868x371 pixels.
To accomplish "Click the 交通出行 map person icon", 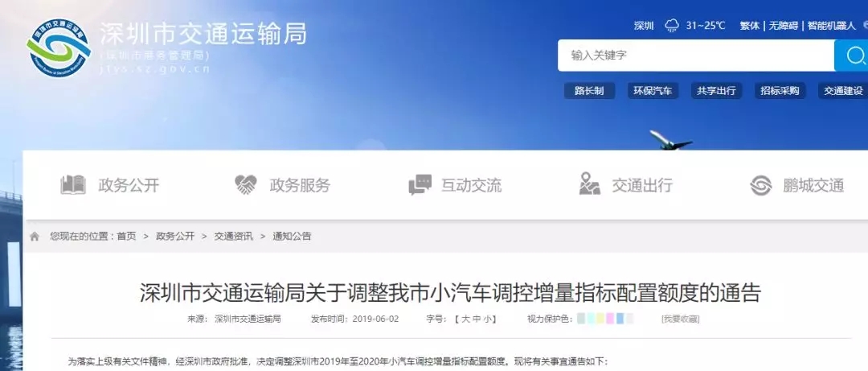I will [590, 184].
